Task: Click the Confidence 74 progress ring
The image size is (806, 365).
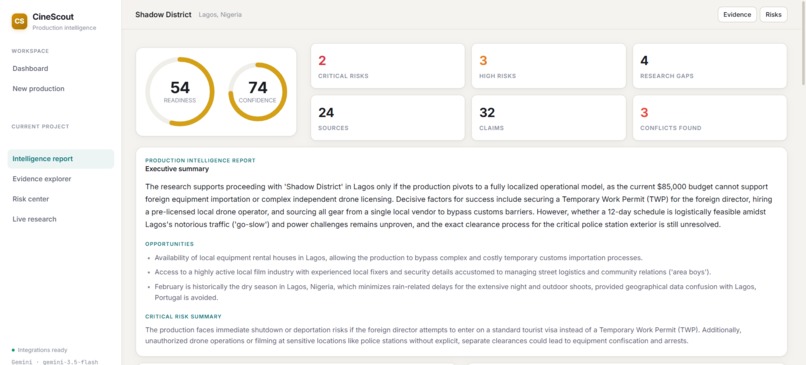Action: coord(258,92)
